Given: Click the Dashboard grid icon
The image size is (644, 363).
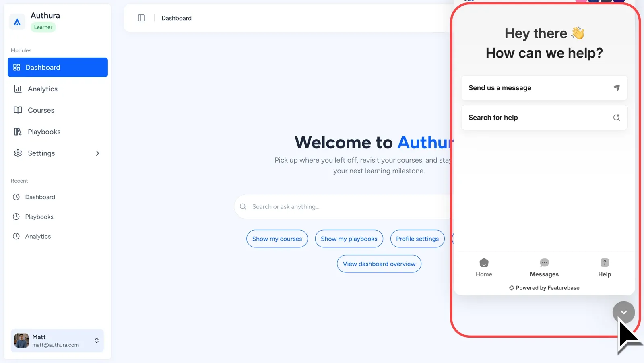Looking at the screenshot, I should (17, 67).
